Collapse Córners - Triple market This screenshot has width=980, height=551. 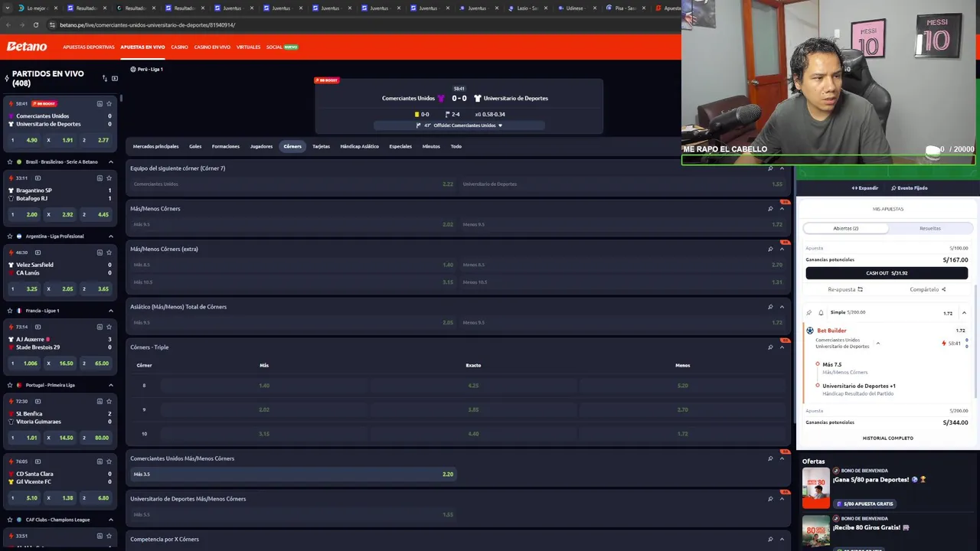[x=782, y=347]
